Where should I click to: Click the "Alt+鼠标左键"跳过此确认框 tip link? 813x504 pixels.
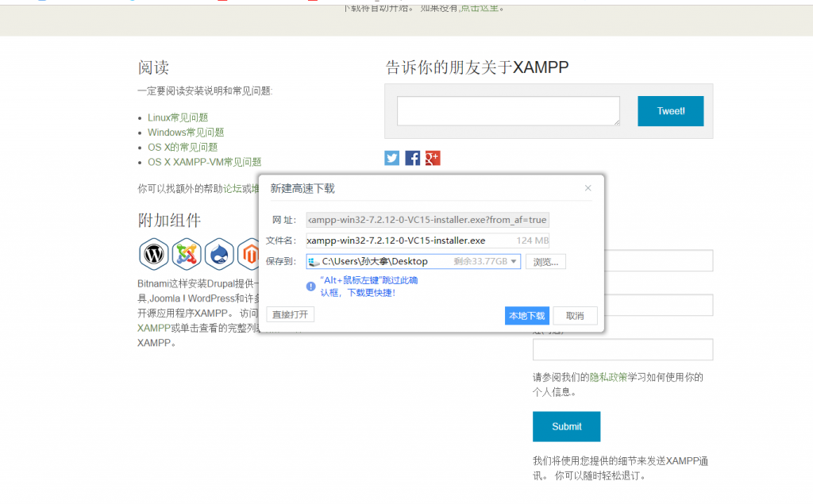pyautogui.click(x=368, y=287)
